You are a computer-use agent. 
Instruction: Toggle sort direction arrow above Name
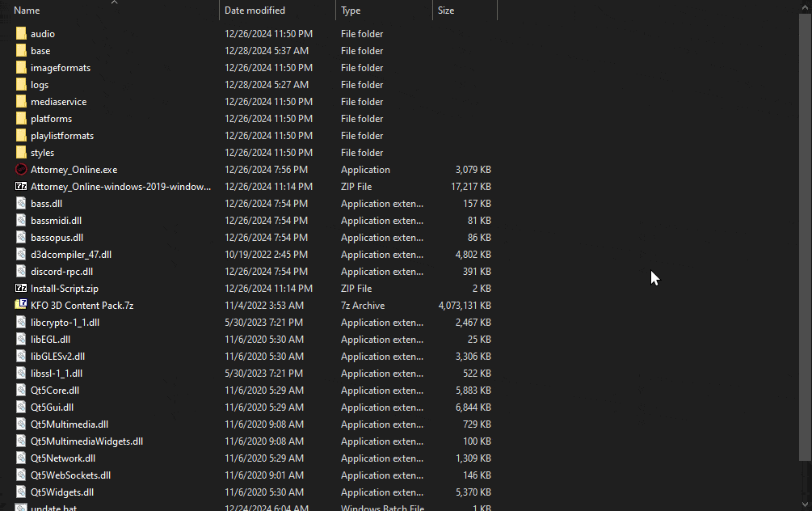pos(114,2)
